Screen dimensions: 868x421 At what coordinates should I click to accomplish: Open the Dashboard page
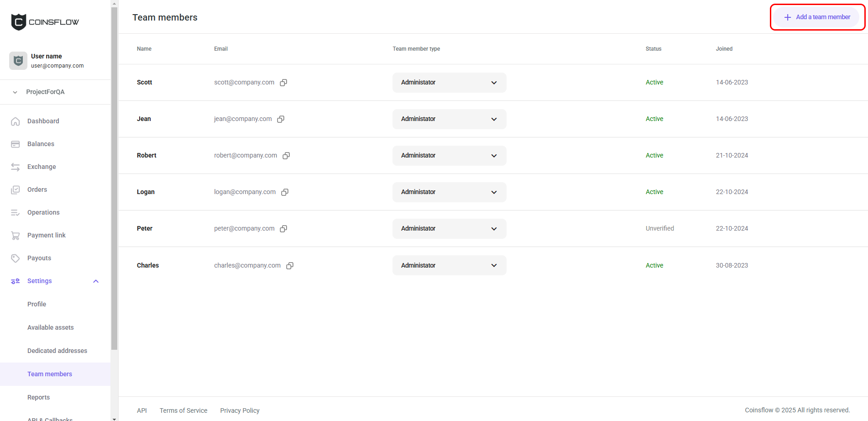pyautogui.click(x=43, y=121)
